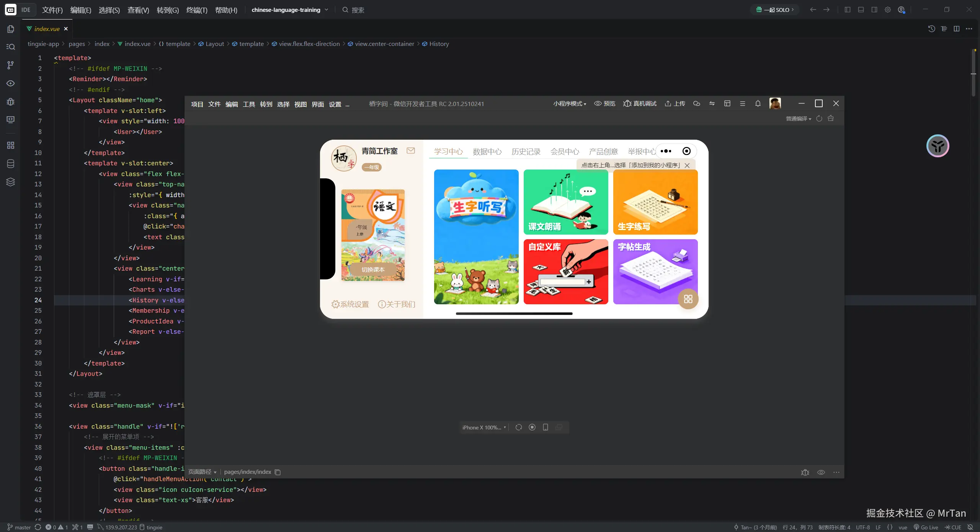The width and height of the screenshot is (980, 532).
Task: Open the Search icon in activity bar
Action: 11,47
